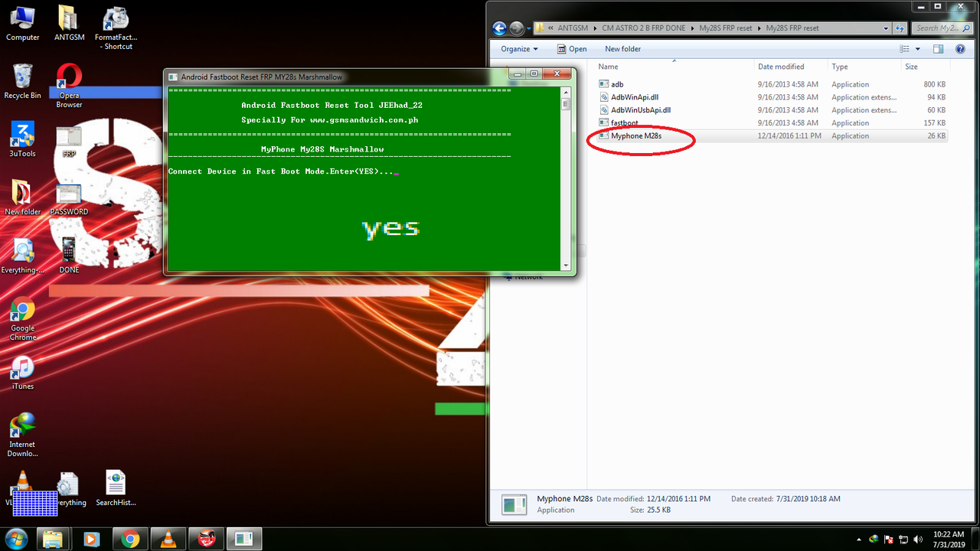Launch Internet Download Manager shortcut
The height and width of the screenshot is (551, 980).
click(23, 435)
